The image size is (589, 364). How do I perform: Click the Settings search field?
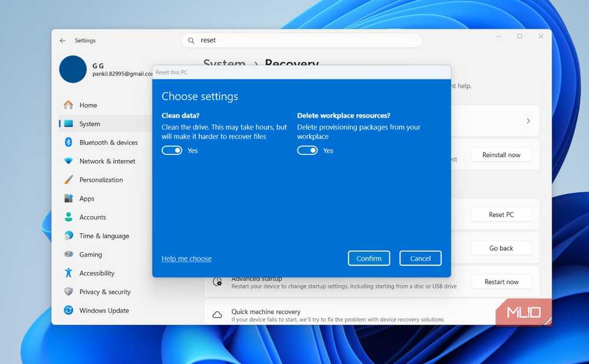click(302, 41)
